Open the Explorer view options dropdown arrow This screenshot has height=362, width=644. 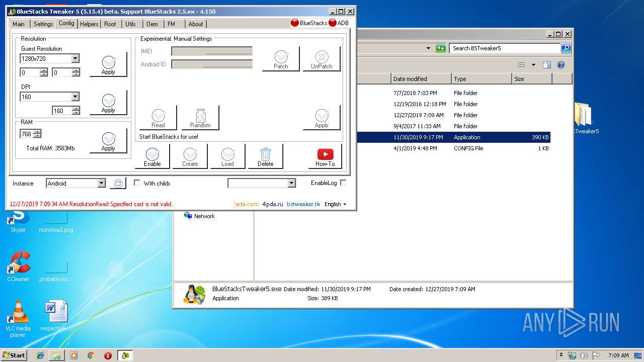pyautogui.click(x=533, y=65)
